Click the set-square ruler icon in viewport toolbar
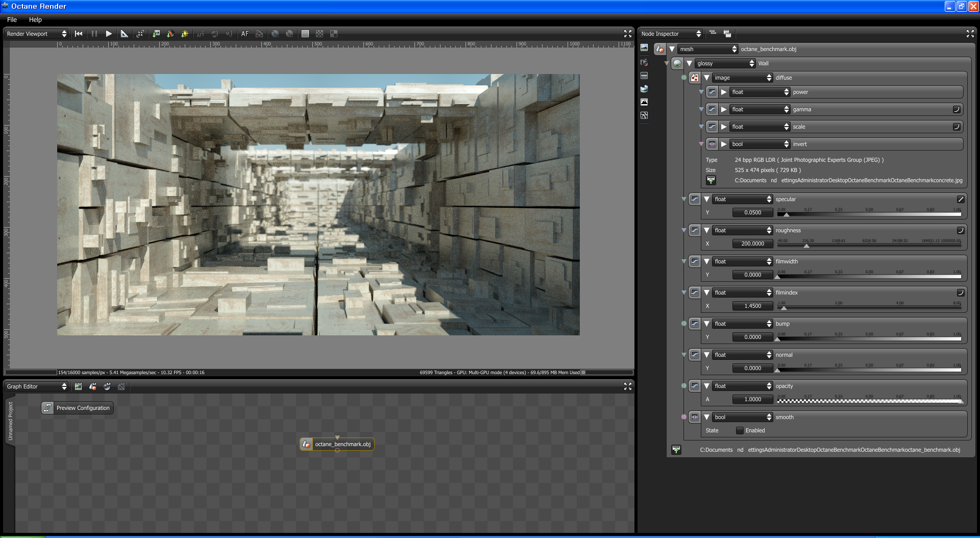Viewport: 980px width, 538px height. pos(124,34)
